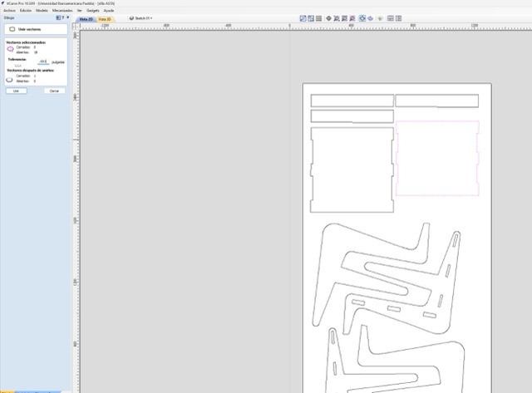Open the Sketch sheet dropdown

(143, 18)
